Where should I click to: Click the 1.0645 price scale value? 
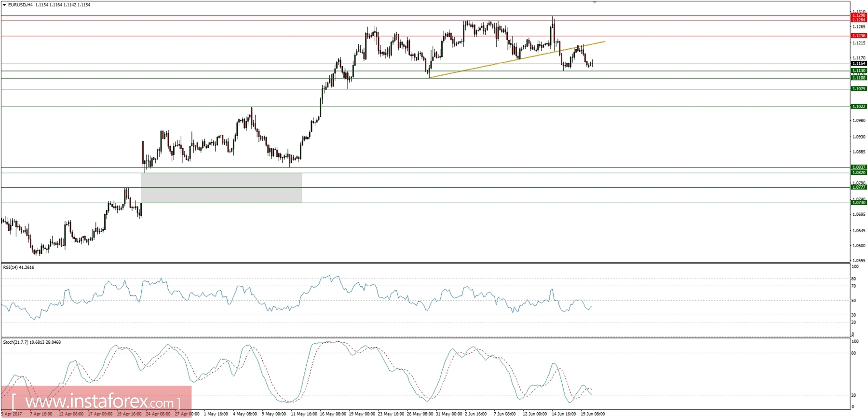click(859, 231)
